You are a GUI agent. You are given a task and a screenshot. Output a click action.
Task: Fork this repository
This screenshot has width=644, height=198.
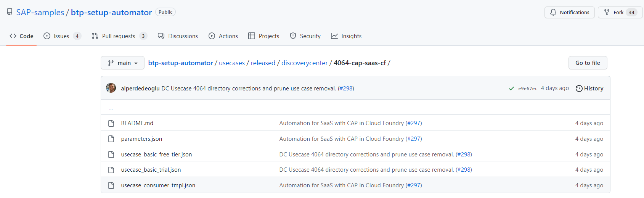[614, 12]
